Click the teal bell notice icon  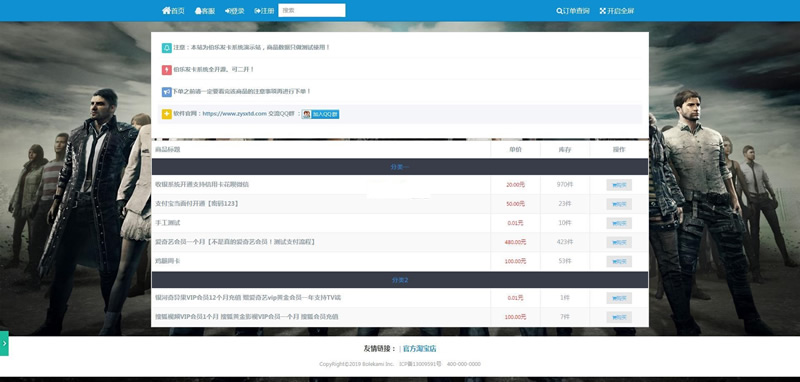pyautogui.click(x=166, y=48)
